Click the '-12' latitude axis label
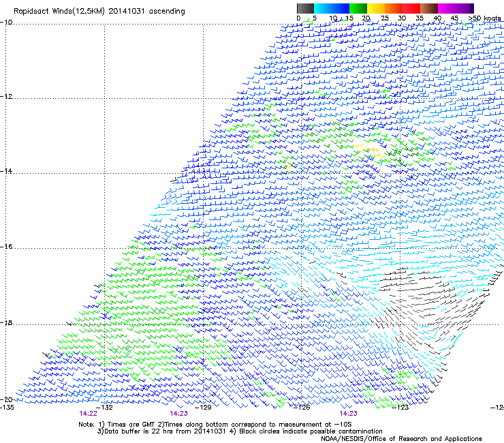504x443 pixels. 5,97
